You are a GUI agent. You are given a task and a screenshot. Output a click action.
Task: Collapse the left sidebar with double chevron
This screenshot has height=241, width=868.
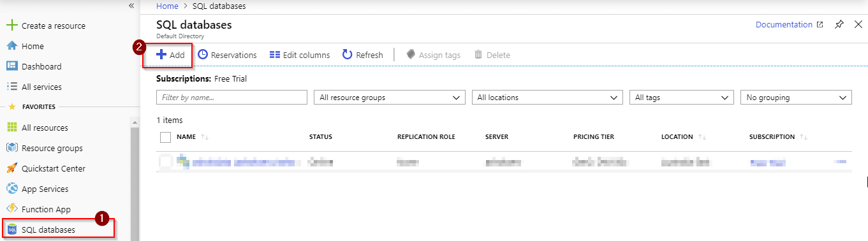[131, 6]
